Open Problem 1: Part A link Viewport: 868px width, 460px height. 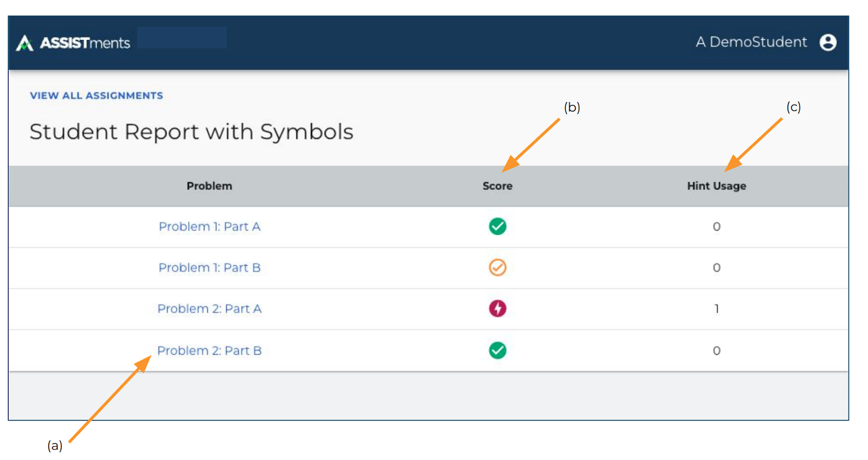(209, 227)
